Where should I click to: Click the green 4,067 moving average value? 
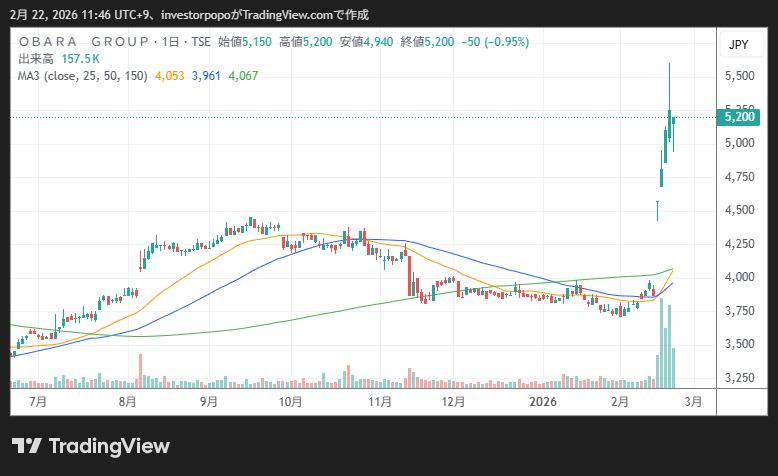click(243, 74)
